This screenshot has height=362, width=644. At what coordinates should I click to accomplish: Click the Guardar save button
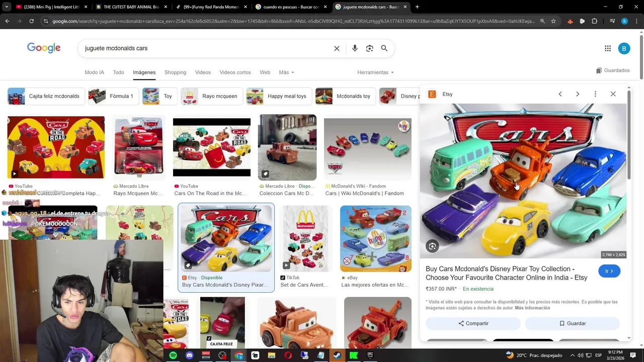(x=572, y=323)
